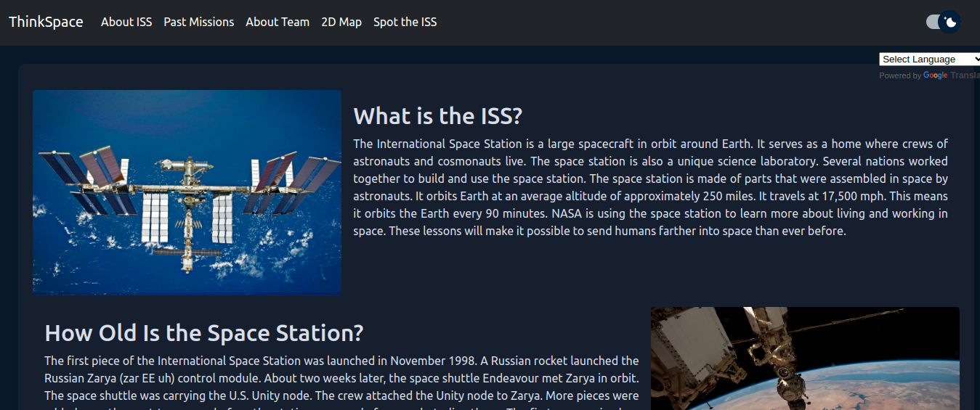
Task: Open the About Team nav link
Action: [x=278, y=22]
